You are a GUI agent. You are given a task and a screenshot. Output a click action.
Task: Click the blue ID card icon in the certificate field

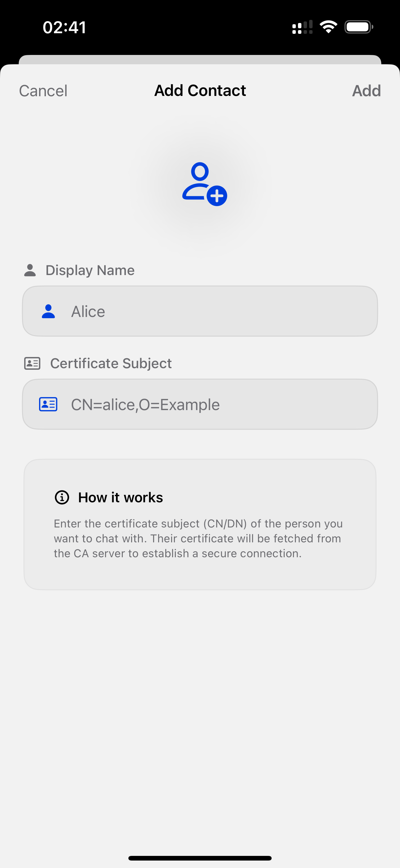48,404
